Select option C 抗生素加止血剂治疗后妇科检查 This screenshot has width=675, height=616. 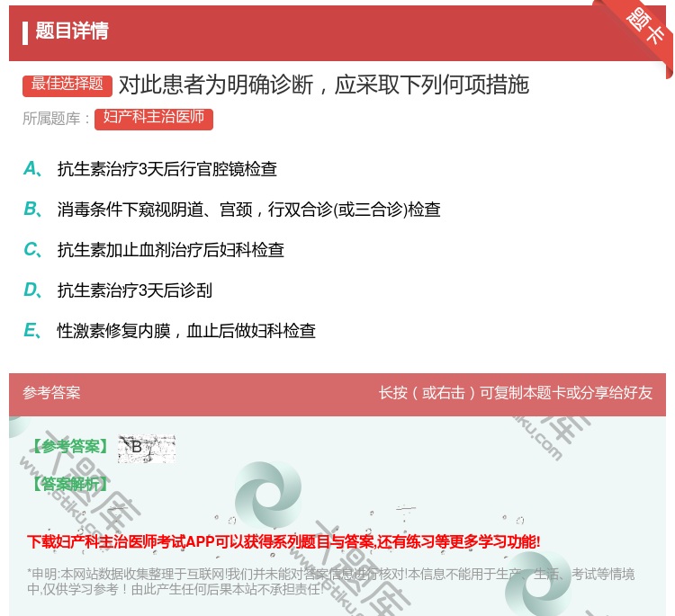point(154,249)
